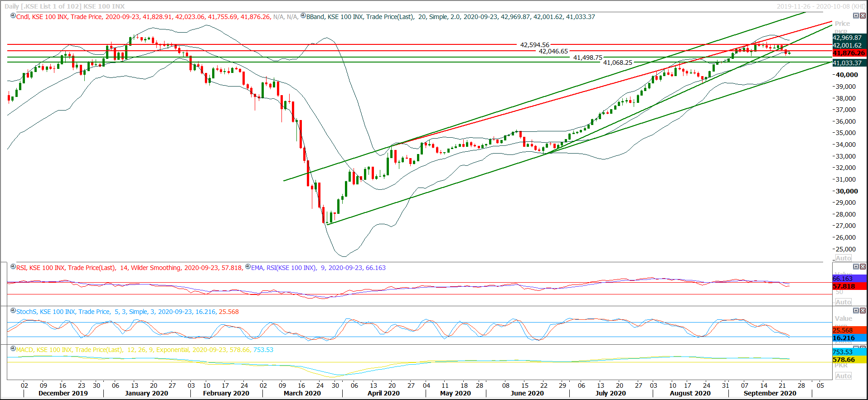
Task: Click the 35,000 price axis label
Action: pos(846,133)
